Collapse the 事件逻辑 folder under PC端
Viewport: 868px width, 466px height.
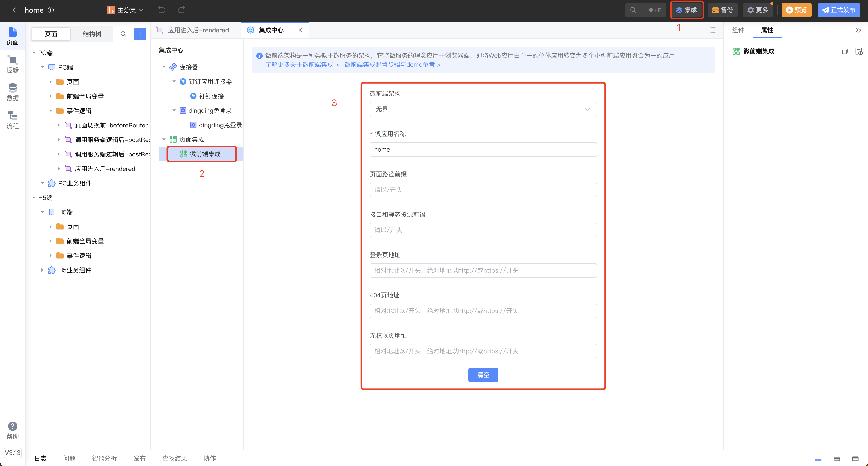51,111
